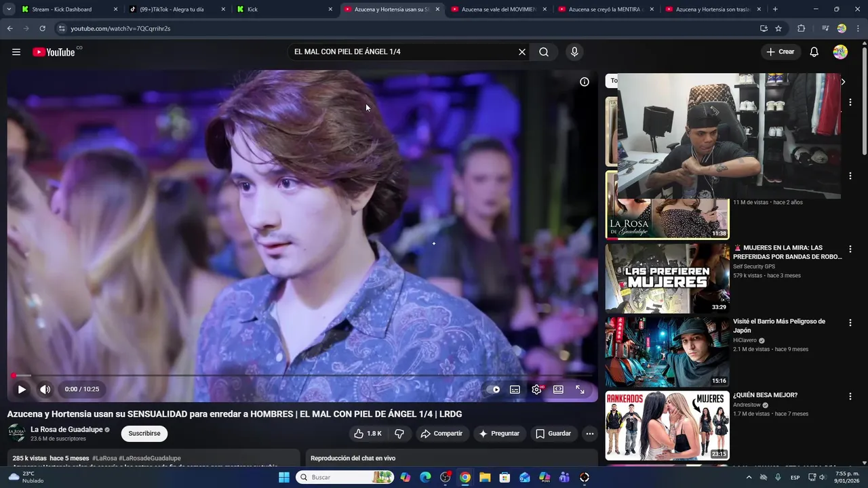Open File Explorer from taskbar
The width and height of the screenshot is (868, 488).
tap(485, 477)
